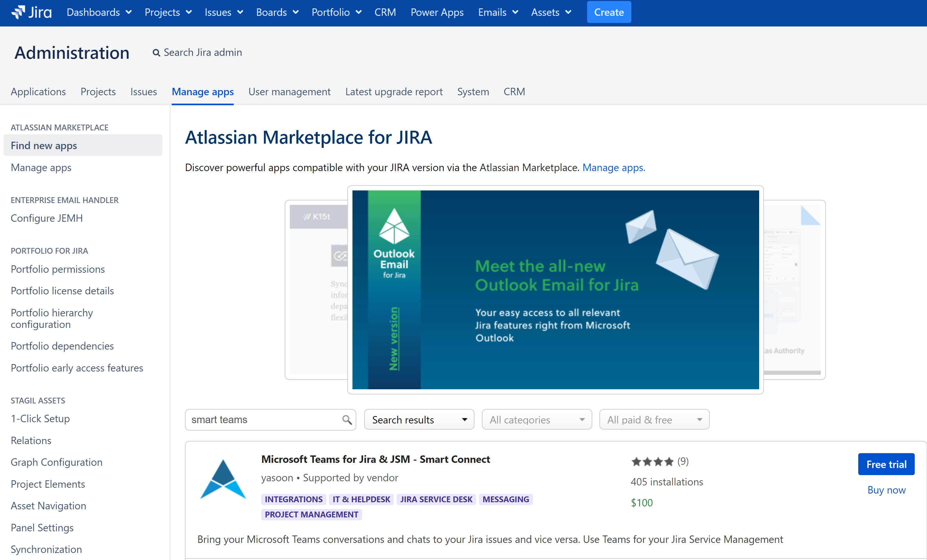Expand the Boards menu
This screenshot has width=927, height=560.
[x=277, y=12]
